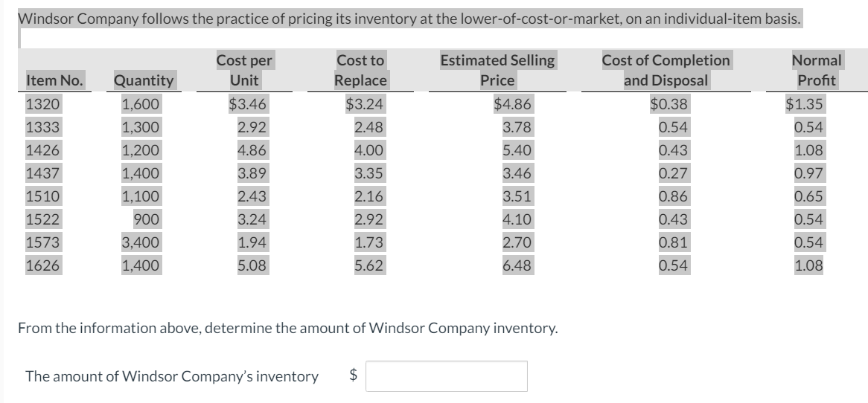Select item number 1320 cell

42,104
